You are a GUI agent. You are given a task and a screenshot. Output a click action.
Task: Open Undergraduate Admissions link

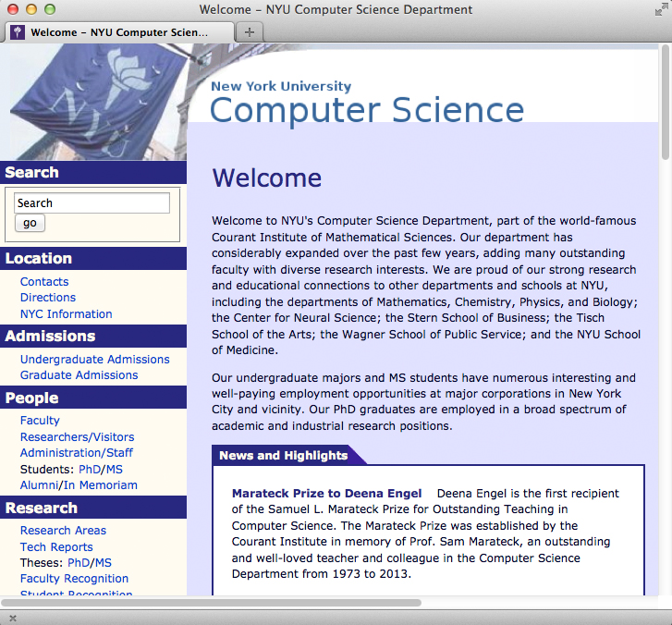(x=95, y=360)
